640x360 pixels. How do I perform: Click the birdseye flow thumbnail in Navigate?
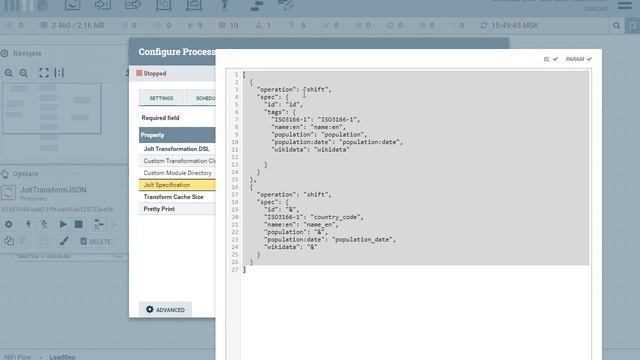point(51,109)
